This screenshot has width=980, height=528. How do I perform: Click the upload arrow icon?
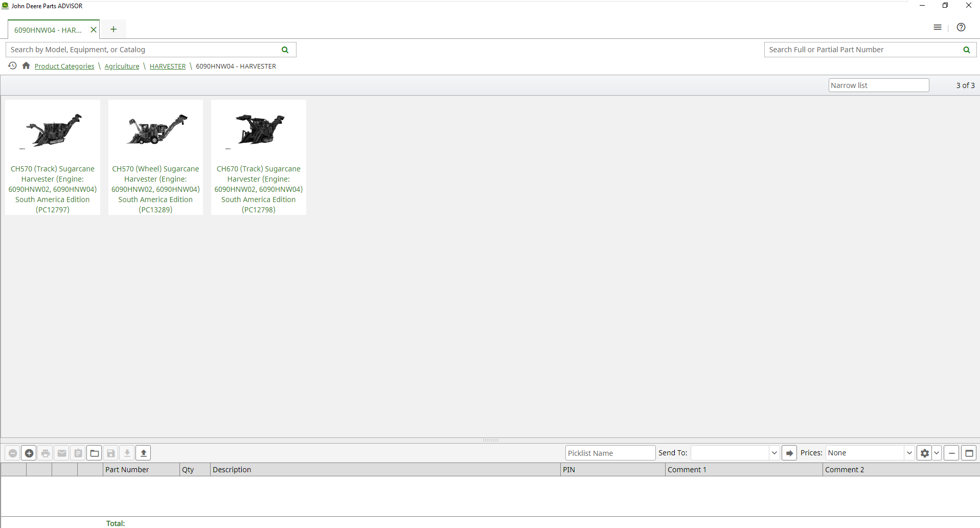coord(144,453)
